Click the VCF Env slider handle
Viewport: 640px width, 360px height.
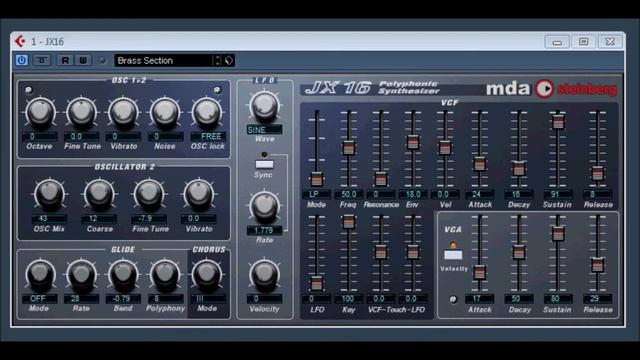413,142
